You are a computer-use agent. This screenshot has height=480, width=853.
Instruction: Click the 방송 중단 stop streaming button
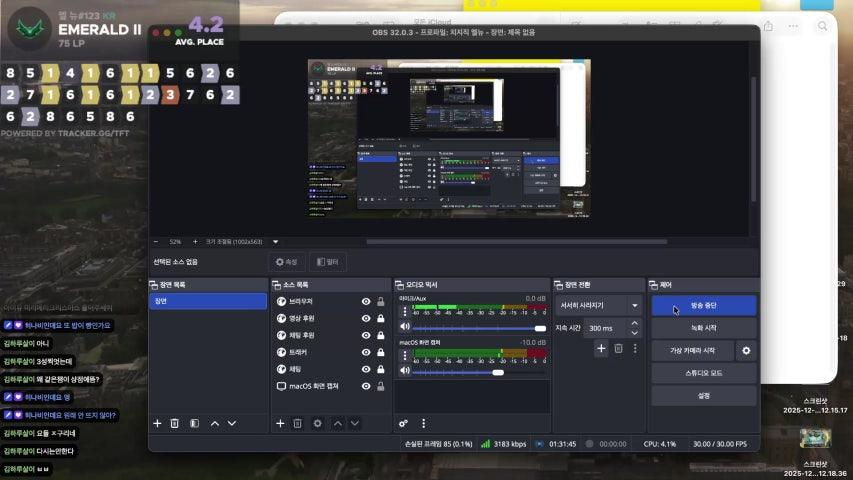tap(703, 305)
